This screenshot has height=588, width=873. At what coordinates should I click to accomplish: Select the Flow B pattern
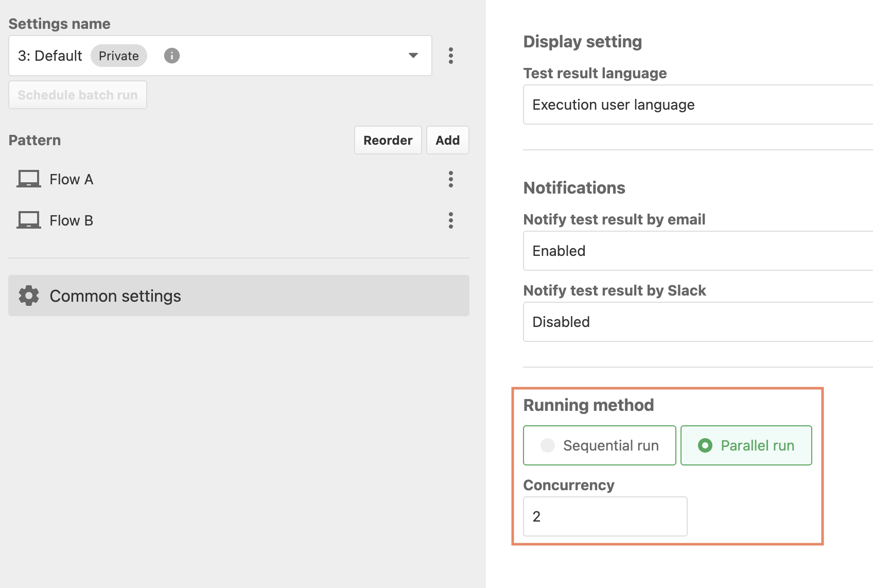tap(226, 220)
